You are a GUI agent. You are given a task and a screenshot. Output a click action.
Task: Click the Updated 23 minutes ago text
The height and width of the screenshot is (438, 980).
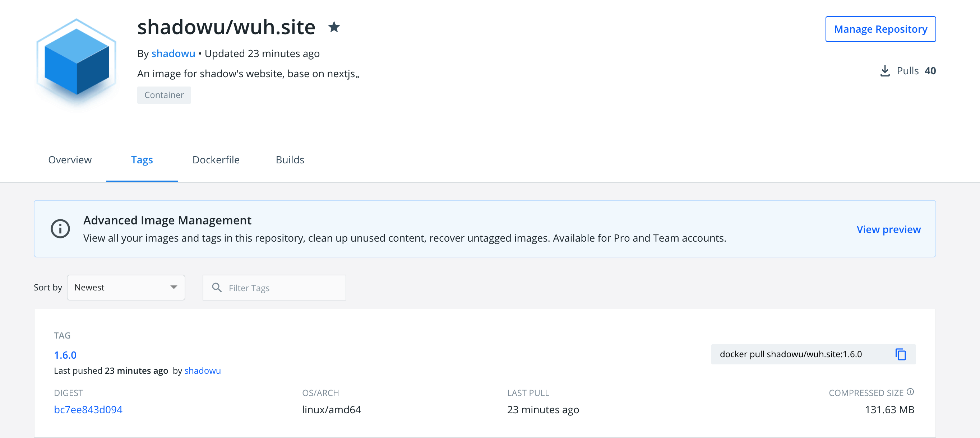click(x=262, y=53)
